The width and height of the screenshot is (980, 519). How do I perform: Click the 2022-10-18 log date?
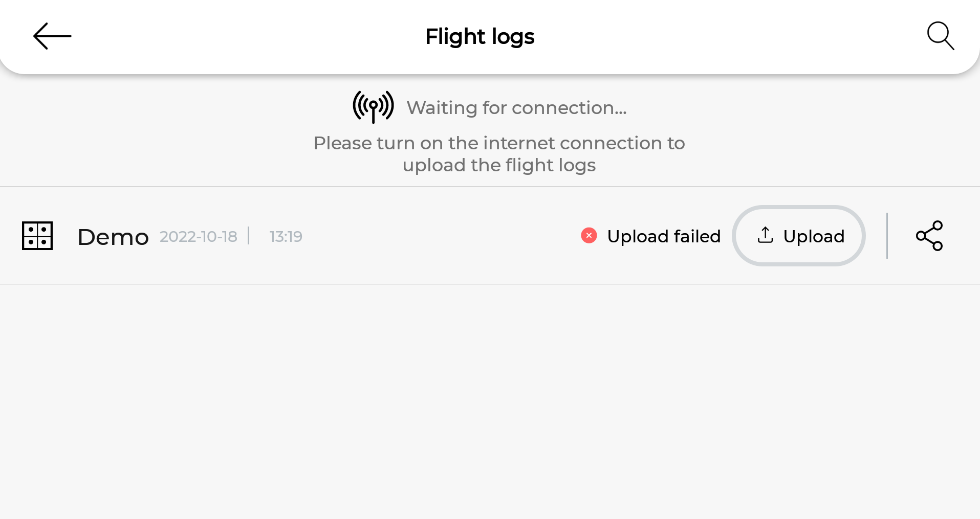199,236
